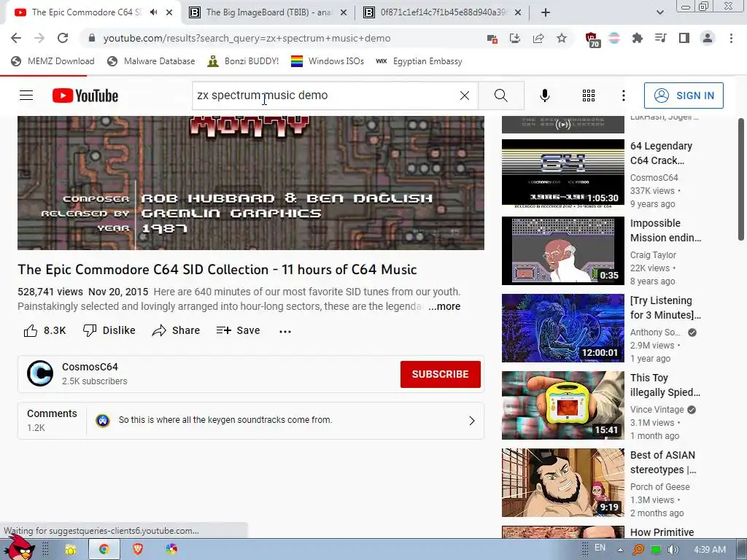Open the Chrome side panel icon
The height and width of the screenshot is (560, 747).
pos(684,38)
